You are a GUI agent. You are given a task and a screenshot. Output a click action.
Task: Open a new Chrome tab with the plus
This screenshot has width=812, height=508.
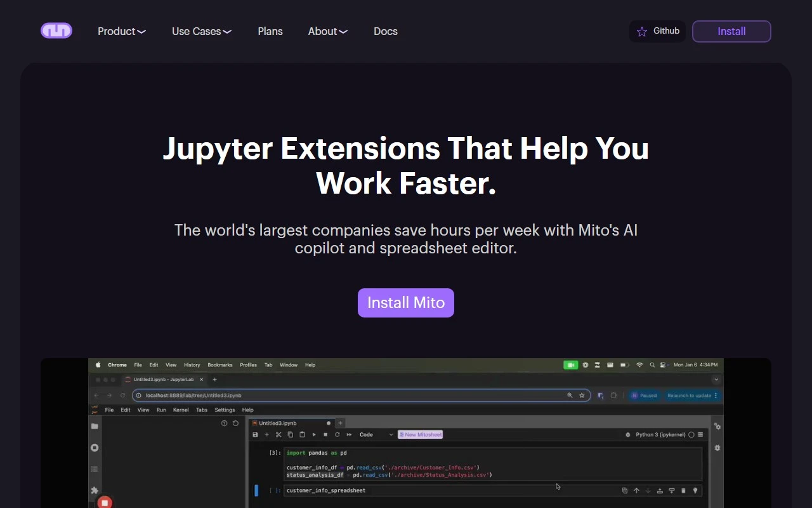pyautogui.click(x=214, y=379)
